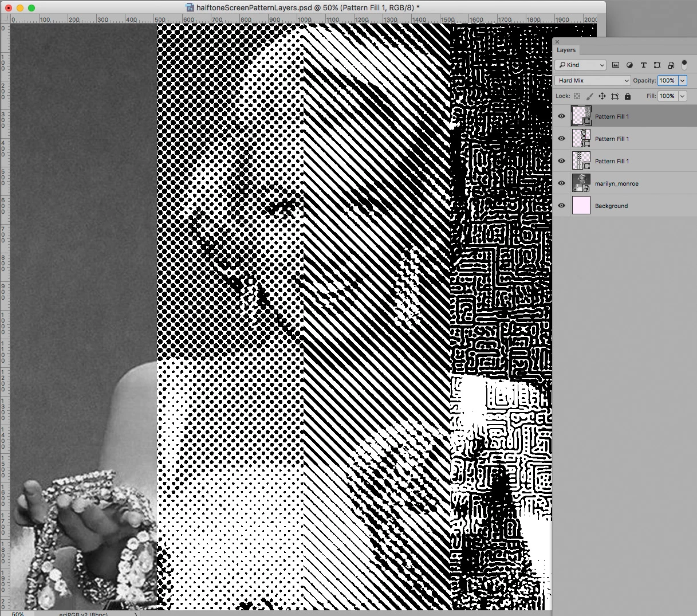The height and width of the screenshot is (616, 697).
Task: Lock image pixels with brush icon
Action: coord(589,96)
